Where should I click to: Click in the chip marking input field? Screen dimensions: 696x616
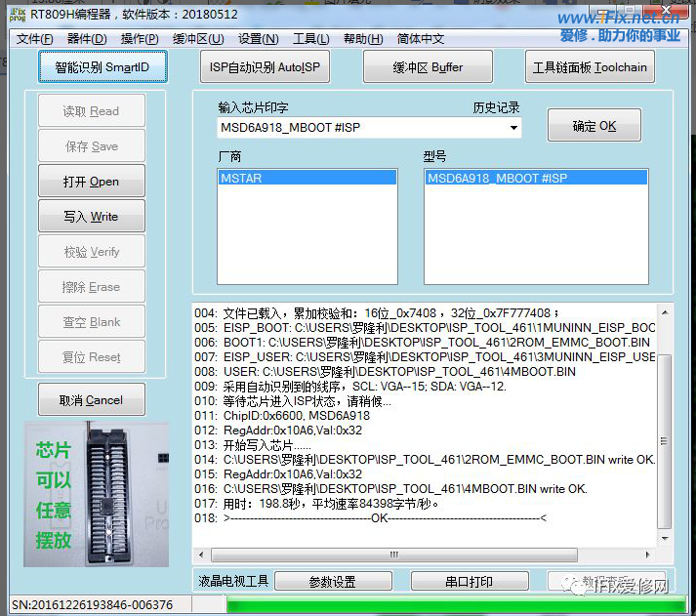click(x=361, y=128)
